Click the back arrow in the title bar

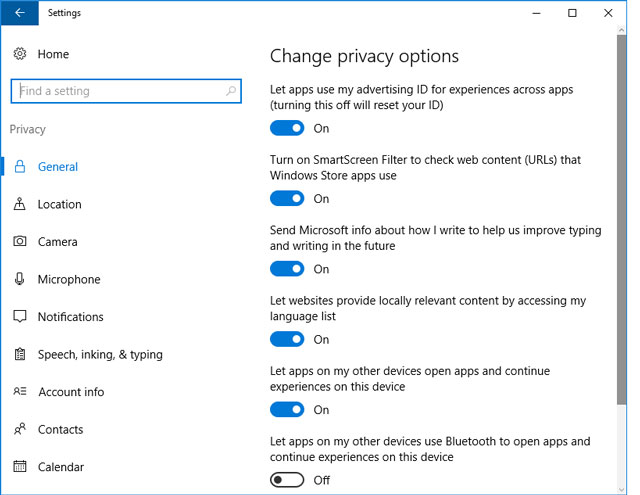pos(20,13)
